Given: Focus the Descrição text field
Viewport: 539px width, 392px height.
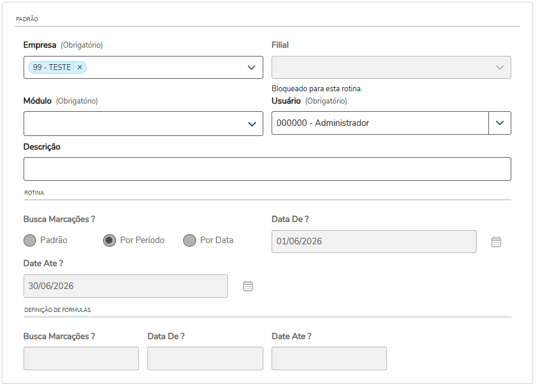Looking at the screenshot, I should 267,169.
